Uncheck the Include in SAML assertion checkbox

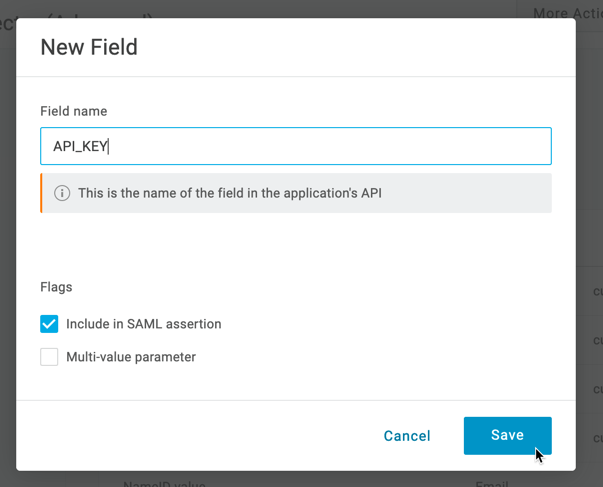pos(49,324)
